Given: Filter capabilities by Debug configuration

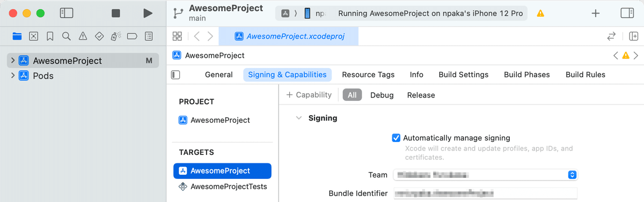Looking at the screenshot, I should tap(382, 95).
